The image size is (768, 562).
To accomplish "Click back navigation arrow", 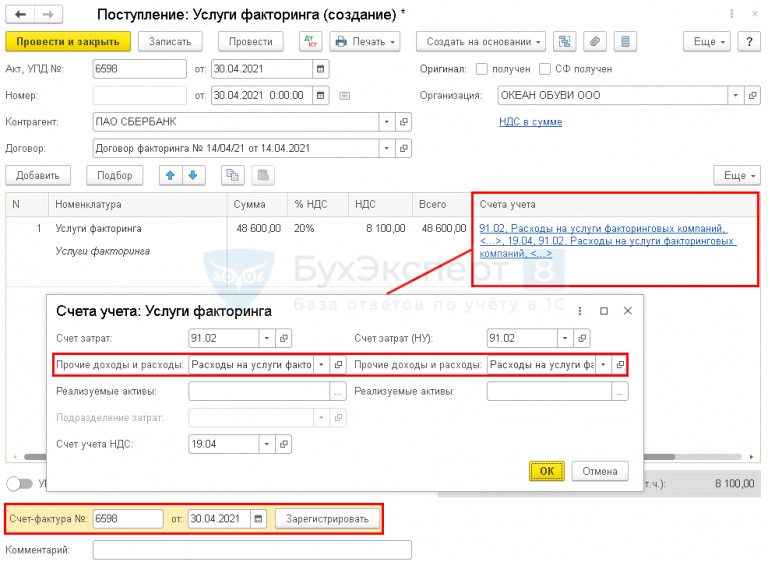I will coord(20,15).
